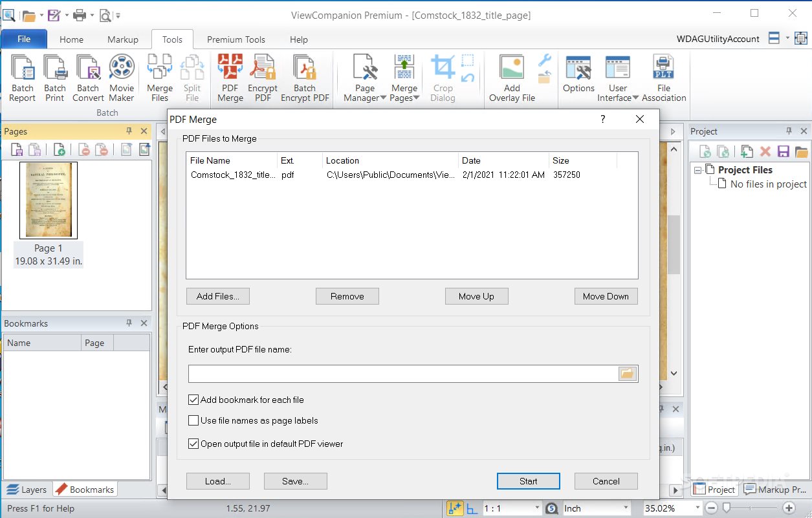The width and height of the screenshot is (812, 518).
Task: Switch to the Home ribbon tab
Action: (x=71, y=39)
